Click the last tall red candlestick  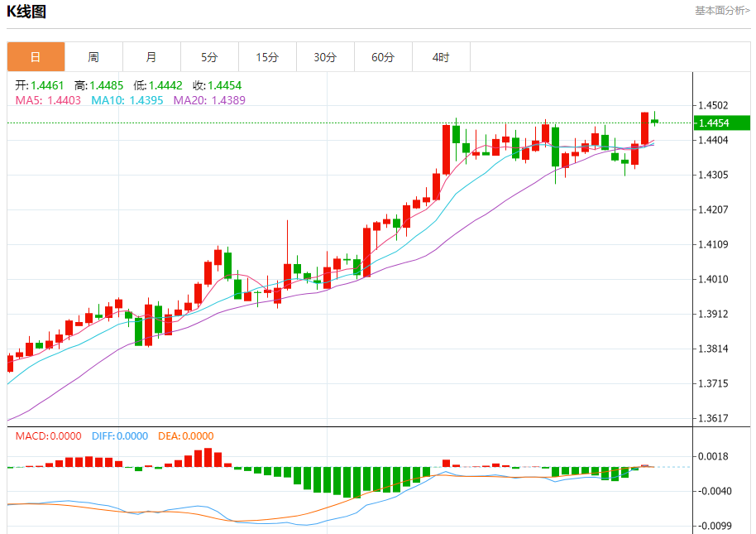coord(644,129)
